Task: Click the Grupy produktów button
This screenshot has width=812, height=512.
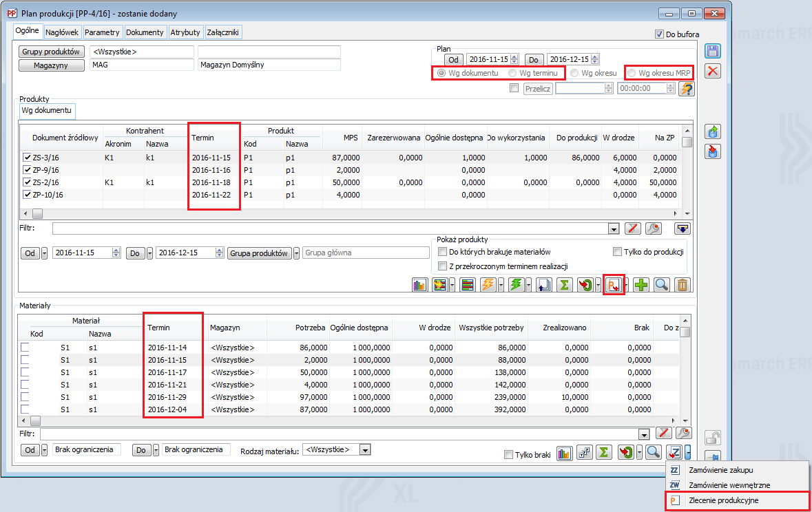Action: pos(52,52)
